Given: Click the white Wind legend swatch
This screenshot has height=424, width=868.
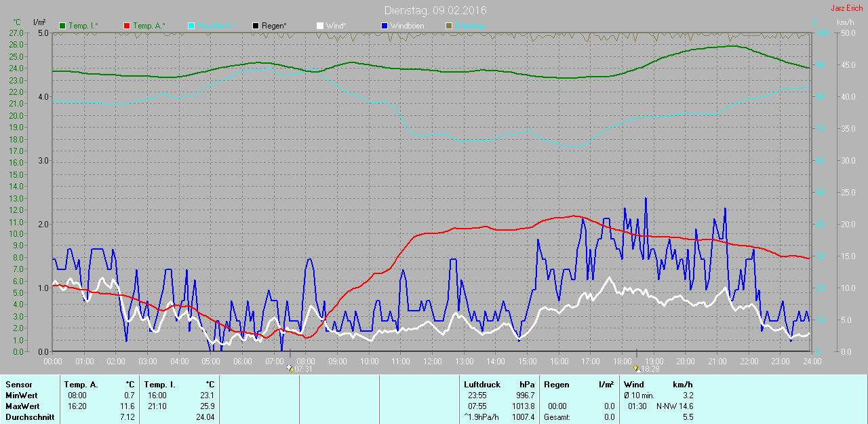Looking at the screenshot, I should click(319, 26).
